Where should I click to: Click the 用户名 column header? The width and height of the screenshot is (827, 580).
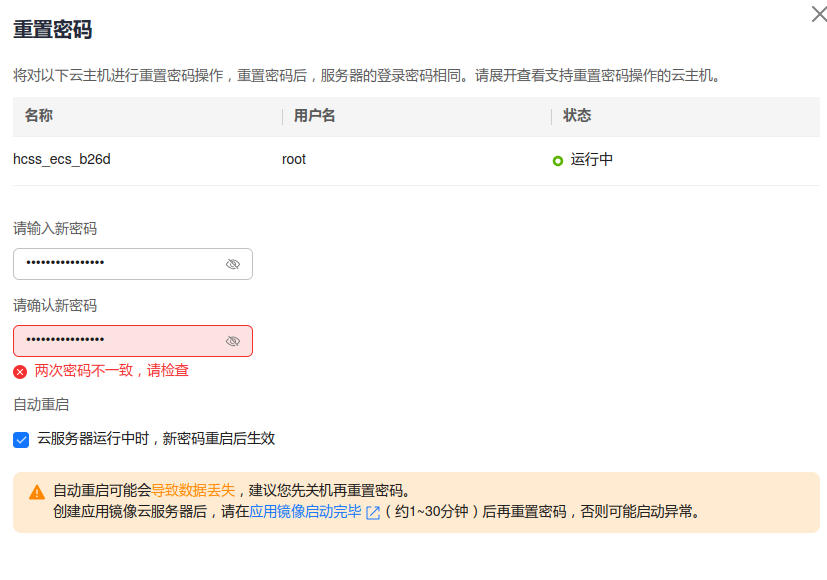(x=314, y=116)
